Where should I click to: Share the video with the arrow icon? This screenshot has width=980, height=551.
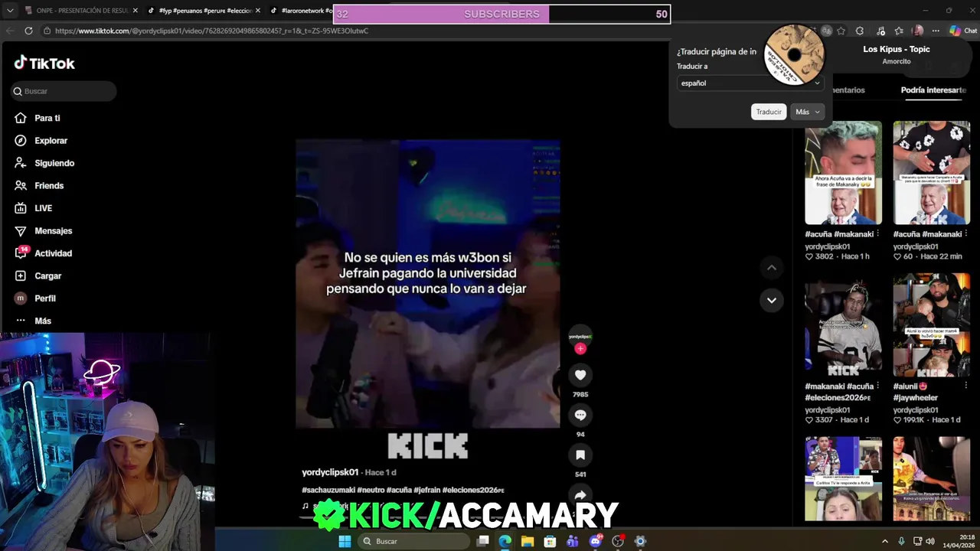[x=580, y=494]
